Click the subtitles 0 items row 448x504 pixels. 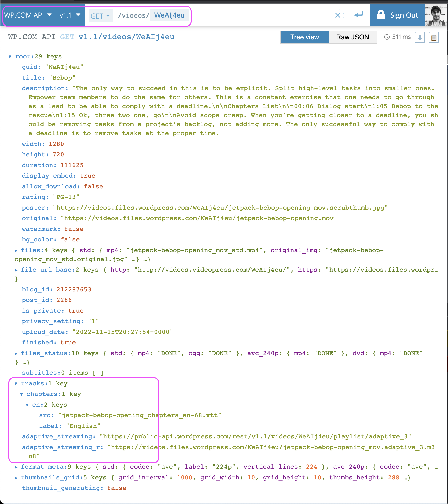[x=63, y=373]
